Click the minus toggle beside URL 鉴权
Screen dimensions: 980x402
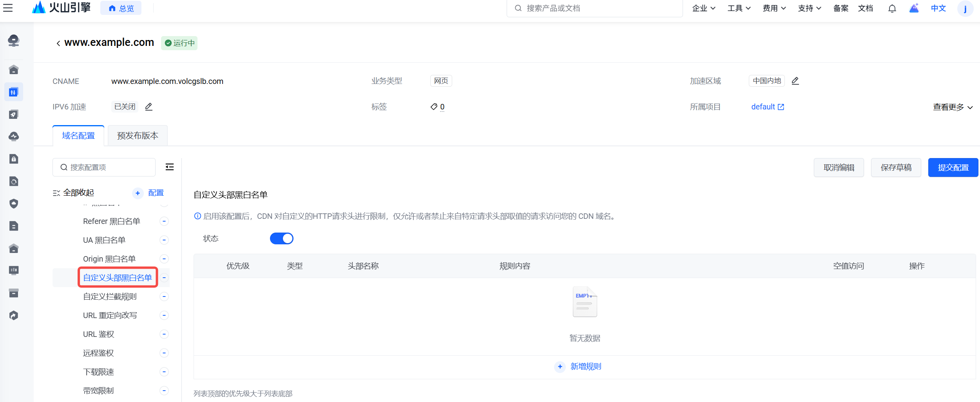[x=164, y=334]
